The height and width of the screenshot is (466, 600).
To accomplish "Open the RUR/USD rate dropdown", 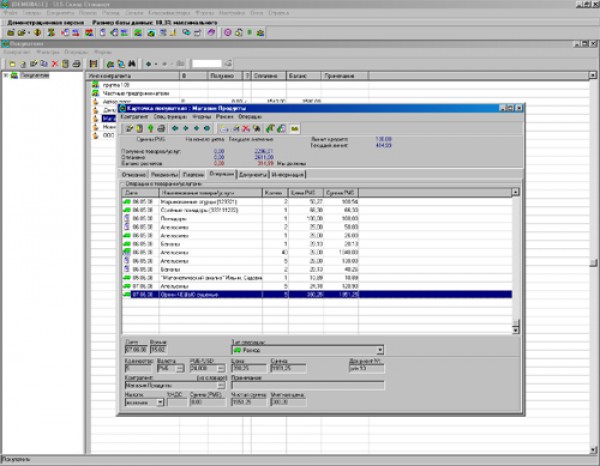I will pos(221,368).
